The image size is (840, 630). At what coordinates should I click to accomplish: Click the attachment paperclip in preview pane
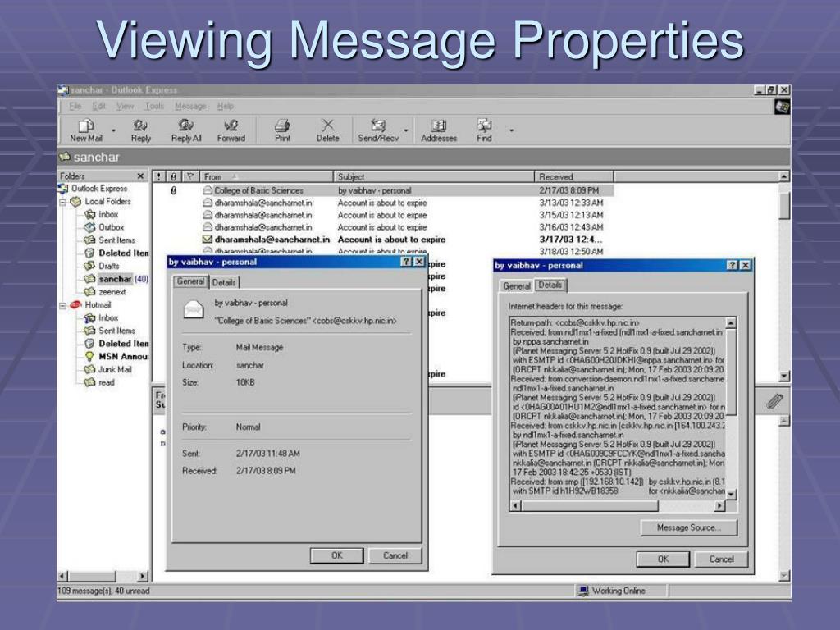774,401
